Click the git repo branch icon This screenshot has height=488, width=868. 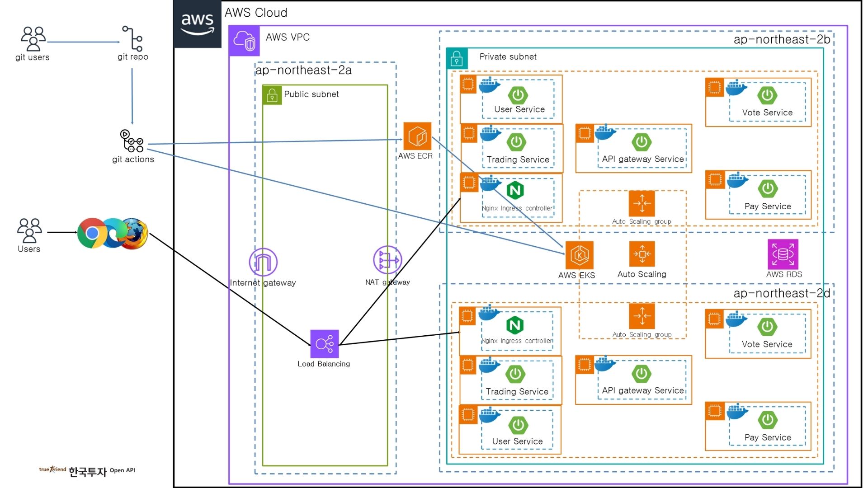132,38
